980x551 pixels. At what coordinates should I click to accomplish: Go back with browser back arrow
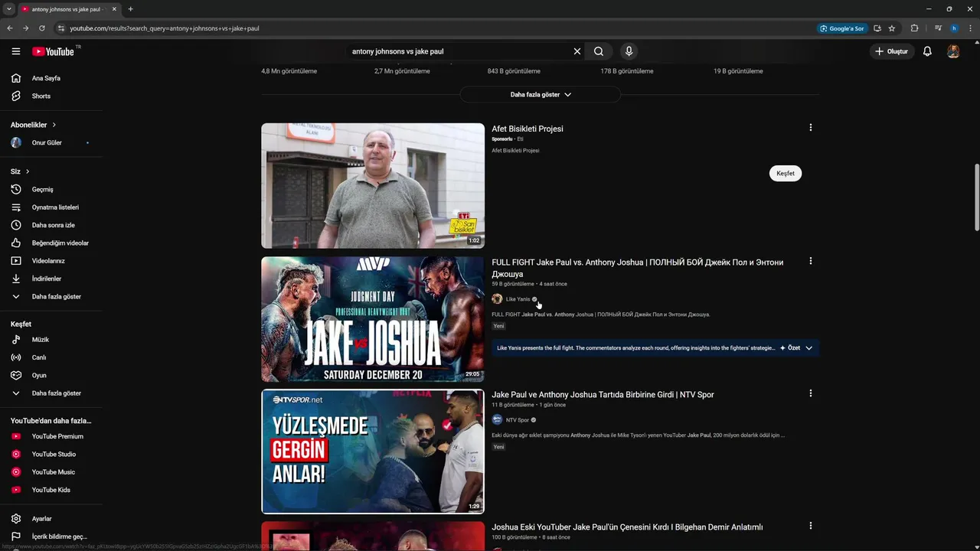coord(10,28)
